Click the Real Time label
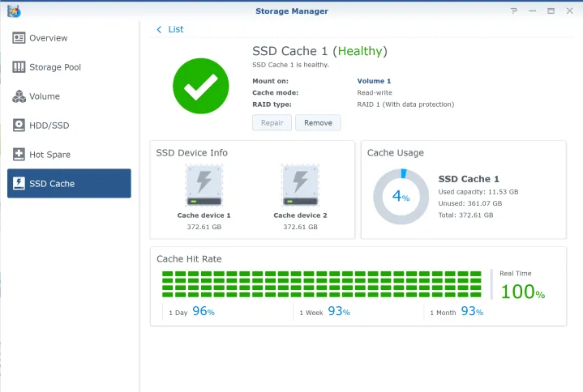This screenshot has width=583, height=392. tap(516, 274)
